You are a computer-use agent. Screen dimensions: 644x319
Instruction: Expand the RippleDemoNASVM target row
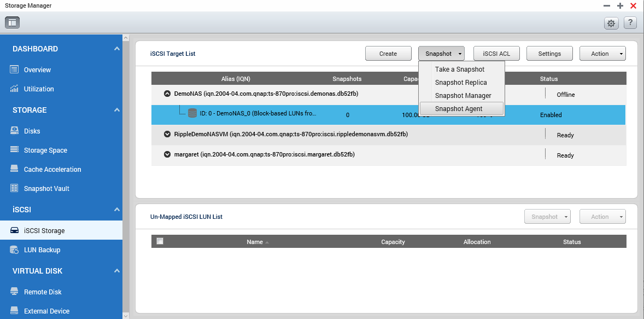(167, 134)
